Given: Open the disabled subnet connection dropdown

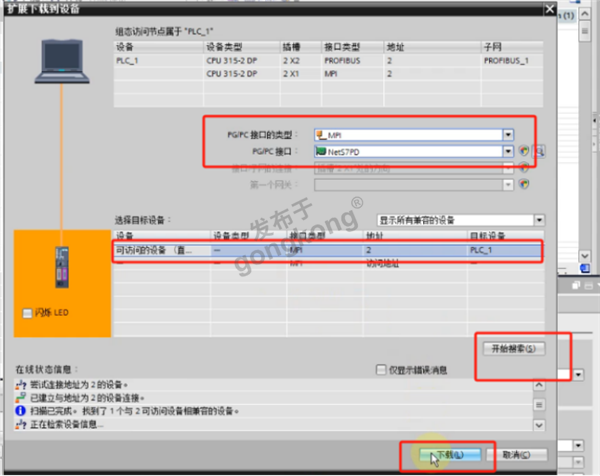Looking at the screenshot, I should (x=508, y=168).
